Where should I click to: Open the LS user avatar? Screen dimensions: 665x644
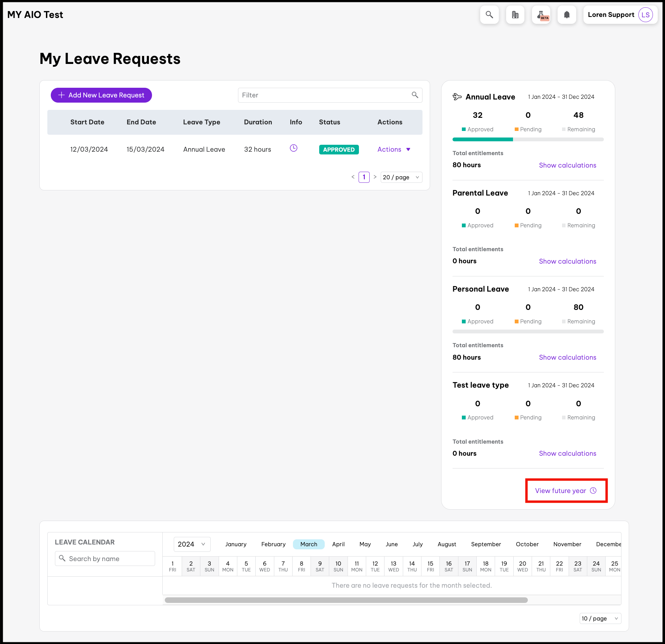pos(645,15)
